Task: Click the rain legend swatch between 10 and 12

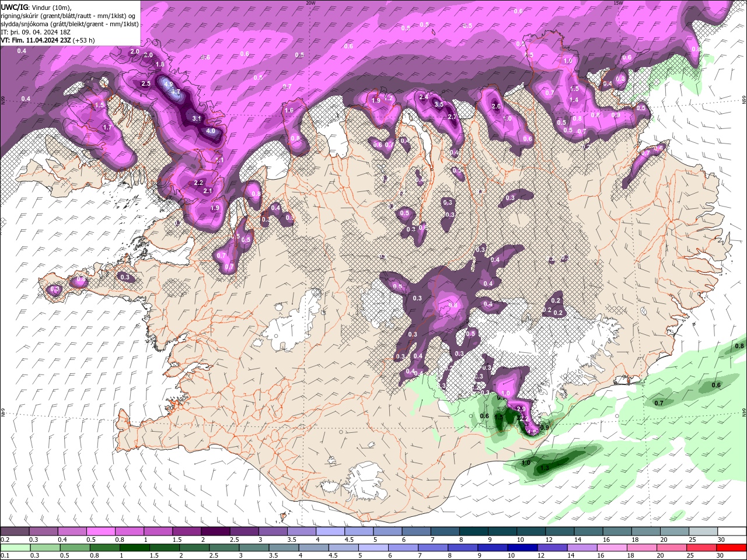Action: 523,547
